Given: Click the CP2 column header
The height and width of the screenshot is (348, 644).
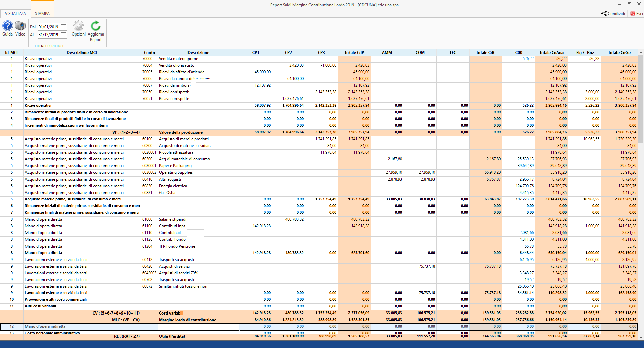Looking at the screenshot, I should [x=288, y=53].
